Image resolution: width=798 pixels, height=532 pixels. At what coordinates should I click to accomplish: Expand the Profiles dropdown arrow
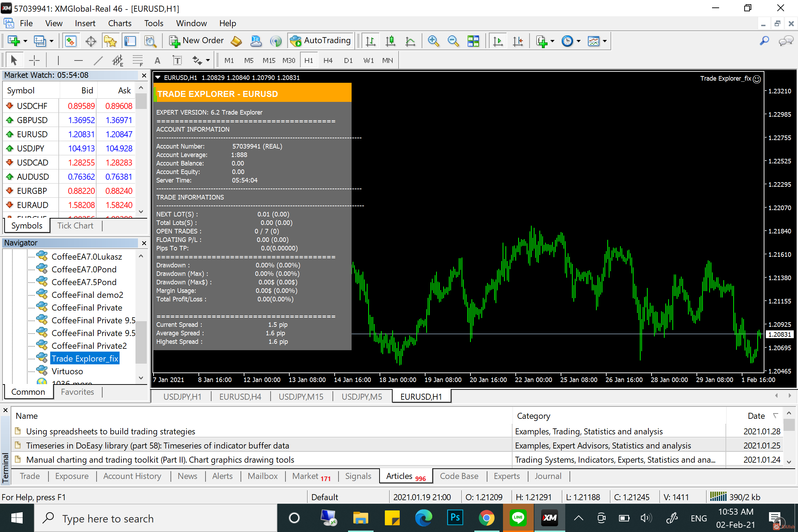click(52, 41)
